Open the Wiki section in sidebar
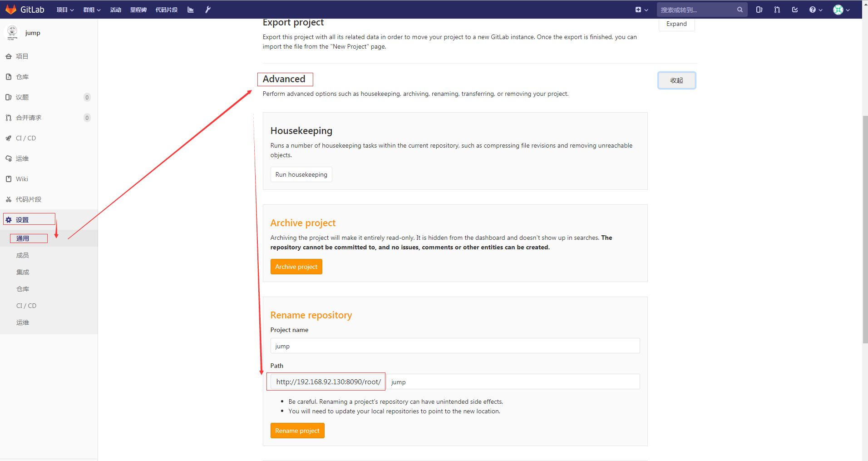 pyautogui.click(x=21, y=178)
